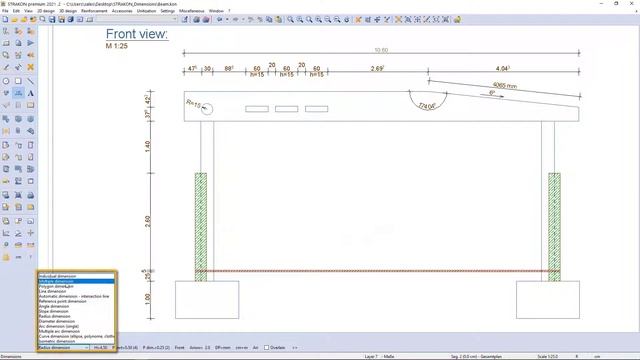This screenshot has height=360, width=640.
Task: Click the pencil draw icon in the left palette
Action: 6,67
